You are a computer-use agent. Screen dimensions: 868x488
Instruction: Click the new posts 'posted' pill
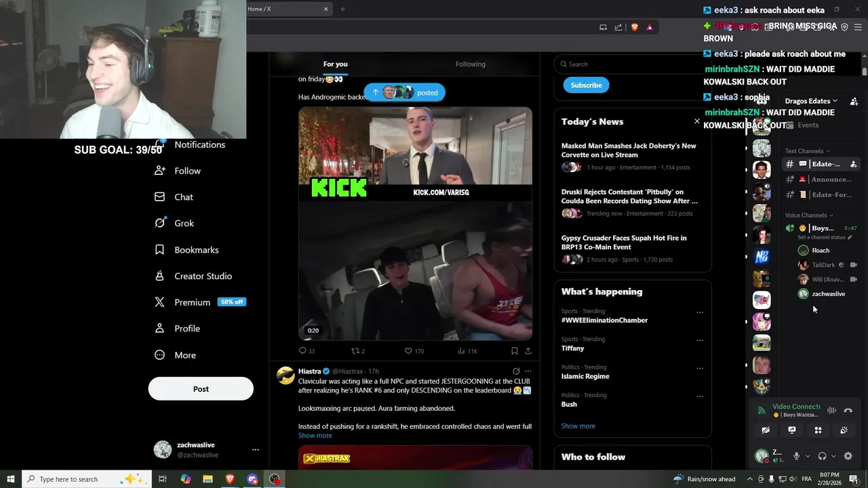pos(405,92)
